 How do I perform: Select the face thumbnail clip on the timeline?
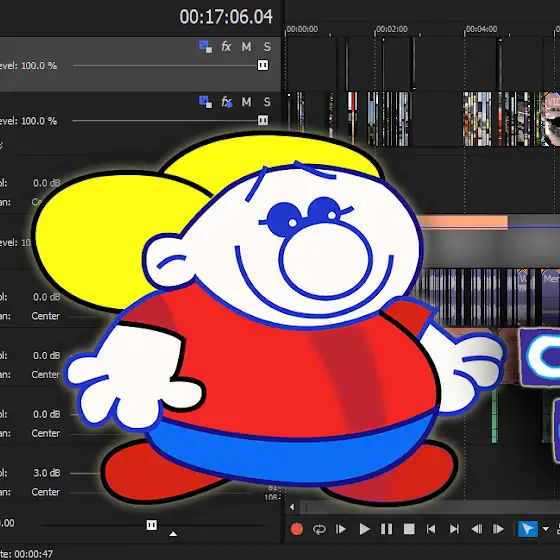551,119
